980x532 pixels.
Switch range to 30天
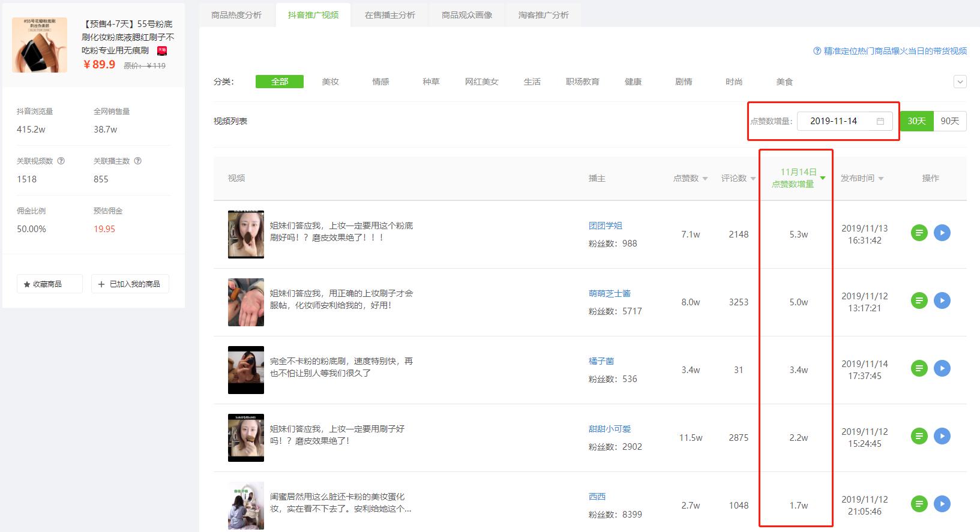tap(916, 121)
